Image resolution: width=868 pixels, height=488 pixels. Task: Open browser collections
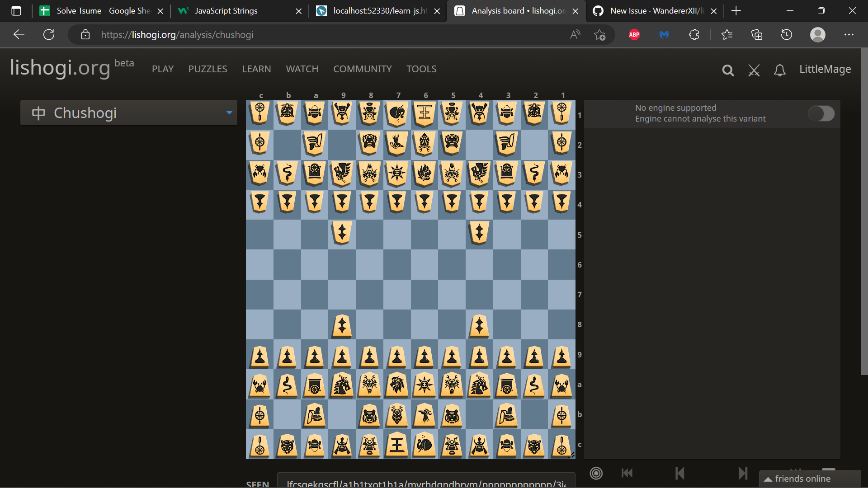click(x=757, y=35)
